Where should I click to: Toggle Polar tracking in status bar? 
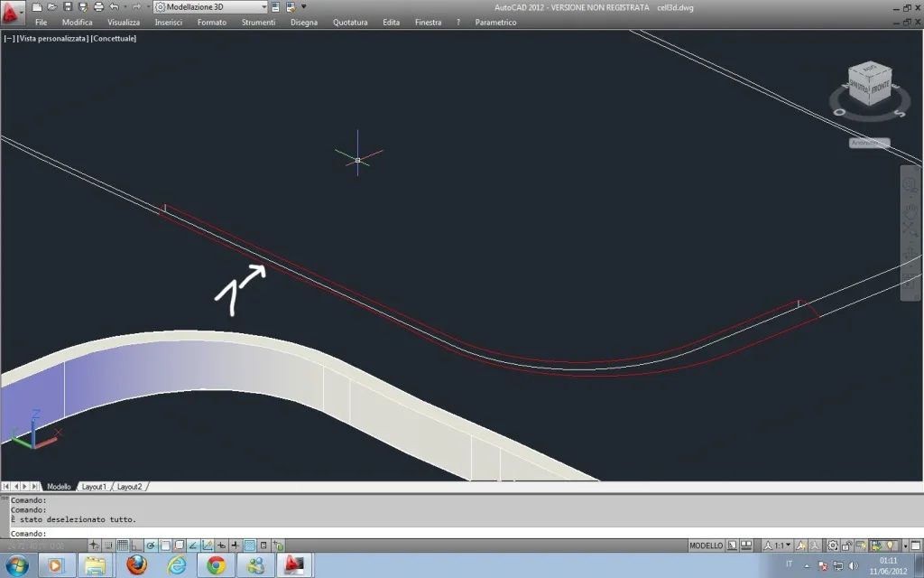[151, 545]
